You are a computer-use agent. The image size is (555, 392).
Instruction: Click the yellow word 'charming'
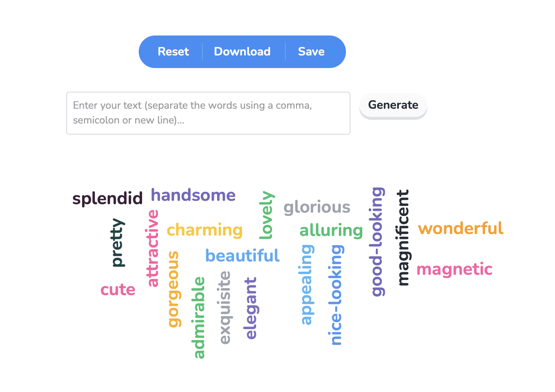205,230
